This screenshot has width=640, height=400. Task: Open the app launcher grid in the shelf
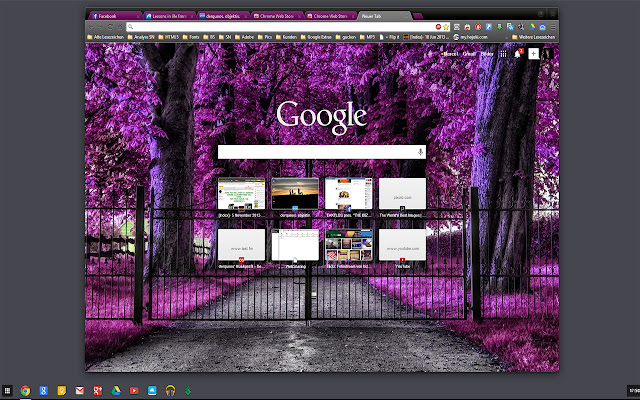(7, 391)
